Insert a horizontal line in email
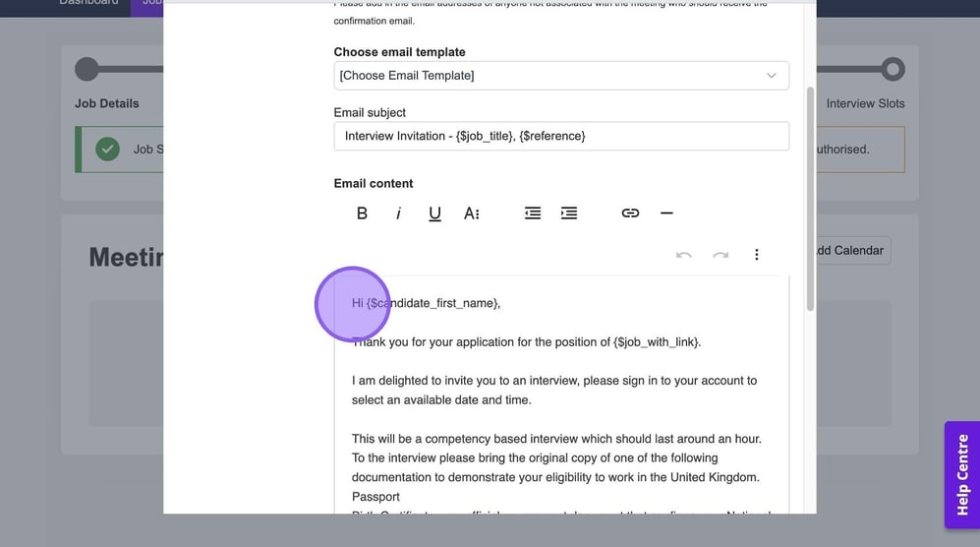 pyautogui.click(x=666, y=213)
